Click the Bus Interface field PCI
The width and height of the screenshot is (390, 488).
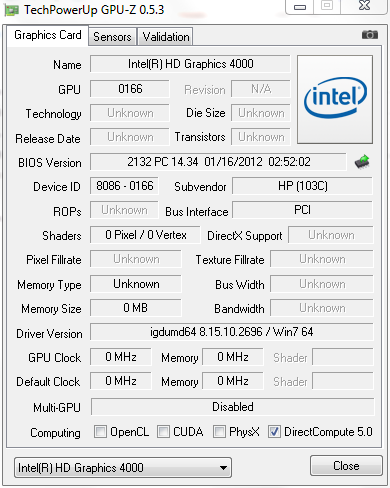click(302, 210)
